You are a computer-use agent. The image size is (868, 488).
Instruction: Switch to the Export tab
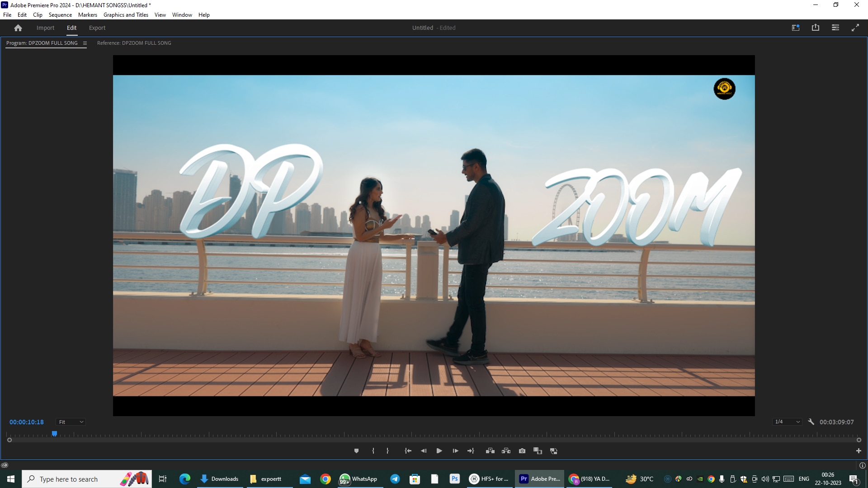point(97,28)
